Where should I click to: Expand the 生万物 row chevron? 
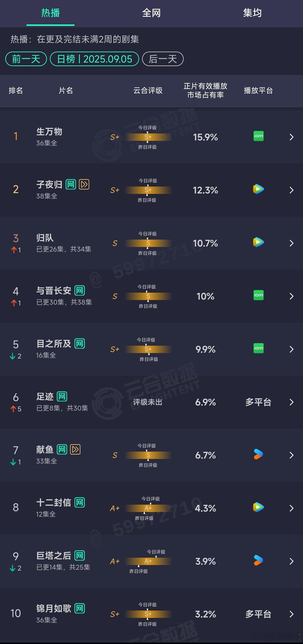291,137
